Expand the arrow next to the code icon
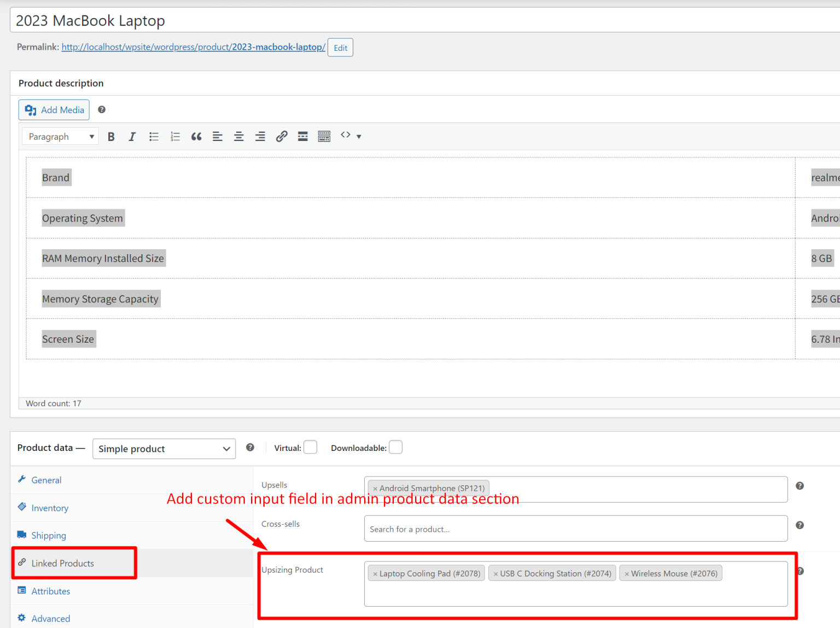This screenshot has height=628, width=840. pos(359,136)
